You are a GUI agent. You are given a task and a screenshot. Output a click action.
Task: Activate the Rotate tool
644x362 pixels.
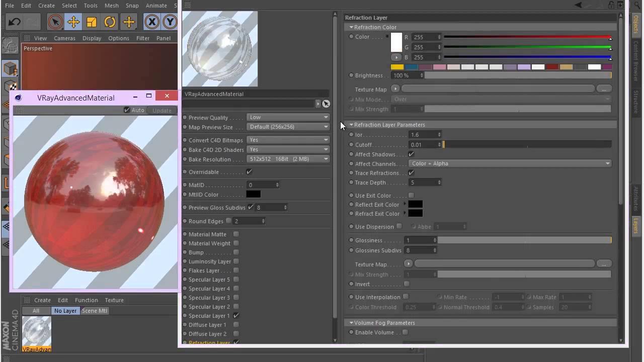(x=110, y=22)
